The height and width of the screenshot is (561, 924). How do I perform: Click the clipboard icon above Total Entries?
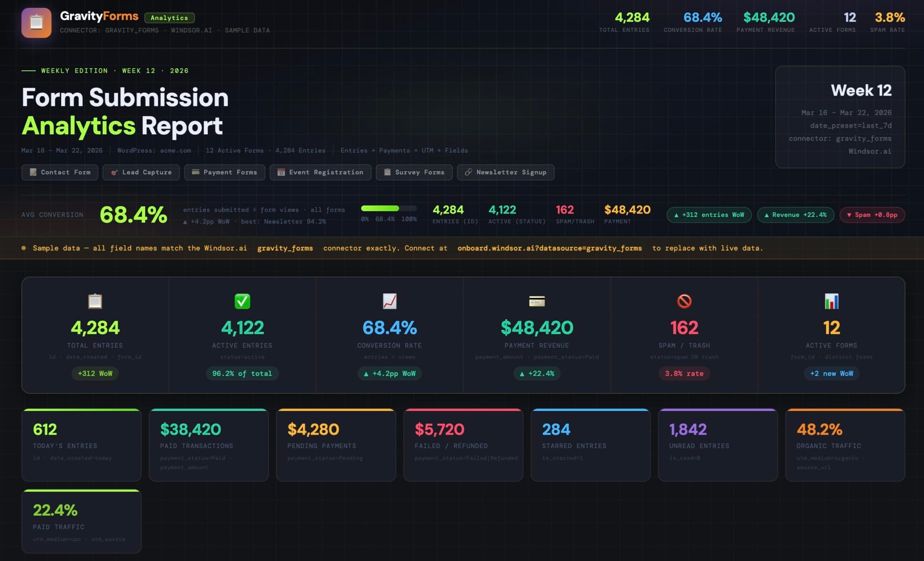tap(95, 301)
